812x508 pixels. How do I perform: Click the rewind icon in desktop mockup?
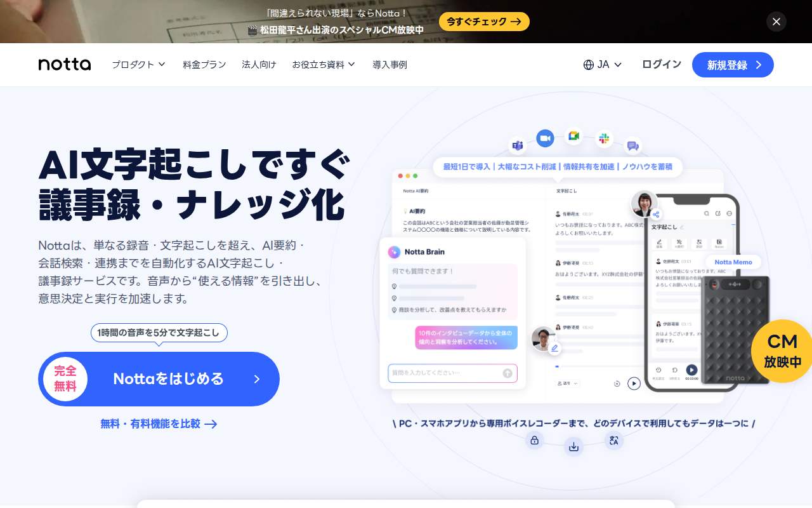(x=617, y=384)
